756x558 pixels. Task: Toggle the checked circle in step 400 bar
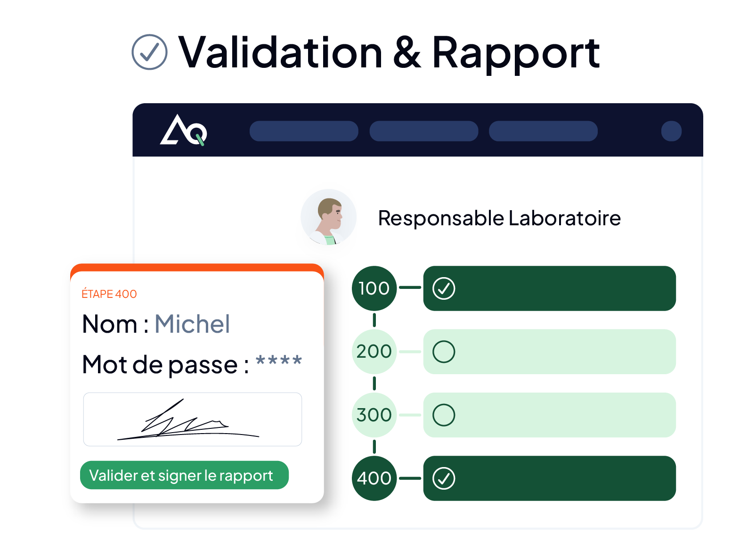point(444,478)
